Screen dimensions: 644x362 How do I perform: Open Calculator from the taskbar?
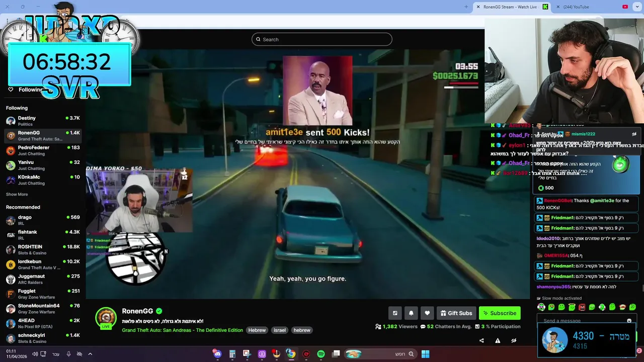pyautogui.click(x=232, y=354)
